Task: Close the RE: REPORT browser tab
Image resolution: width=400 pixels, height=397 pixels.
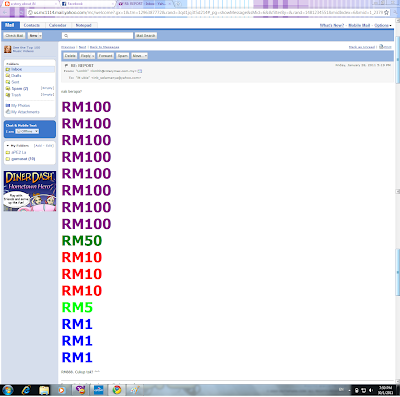Action: 169,4
